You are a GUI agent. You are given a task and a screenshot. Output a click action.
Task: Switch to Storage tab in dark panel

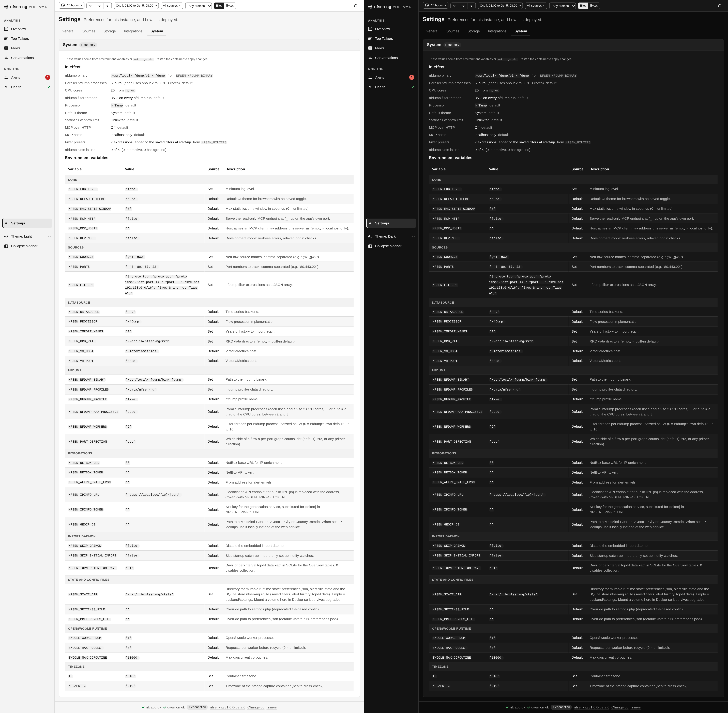(473, 32)
